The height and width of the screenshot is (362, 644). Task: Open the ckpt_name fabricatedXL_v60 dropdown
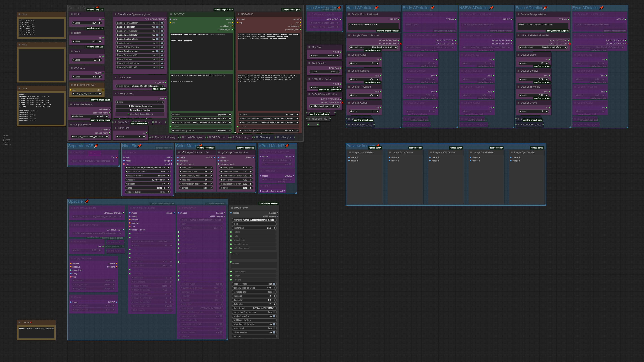pyautogui.click(x=140, y=86)
